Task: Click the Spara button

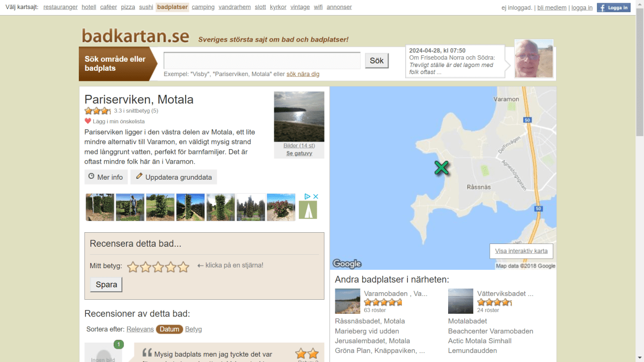Action: click(x=106, y=284)
